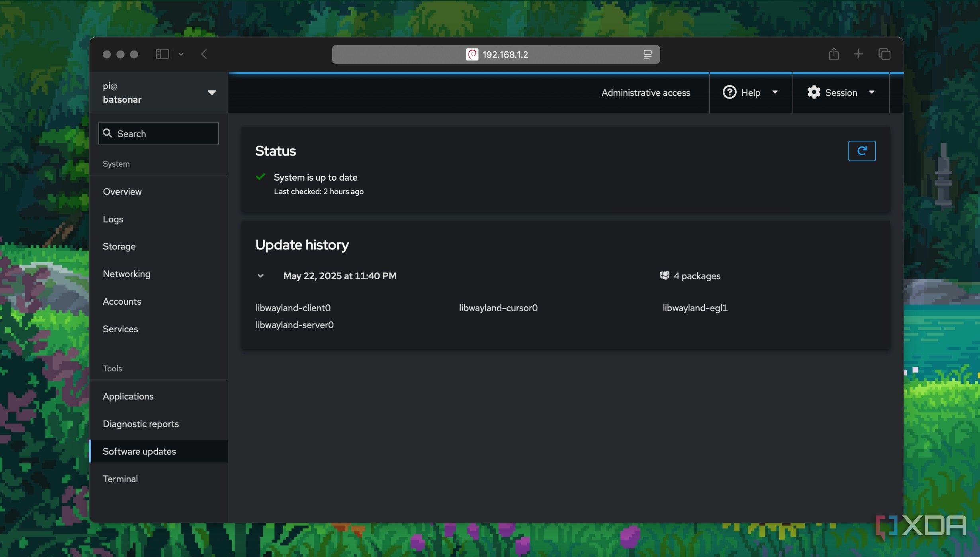Click the packages box icon beside 4 packages
The height and width of the screenshot is (557, 980).
click(x=665, y=275)
